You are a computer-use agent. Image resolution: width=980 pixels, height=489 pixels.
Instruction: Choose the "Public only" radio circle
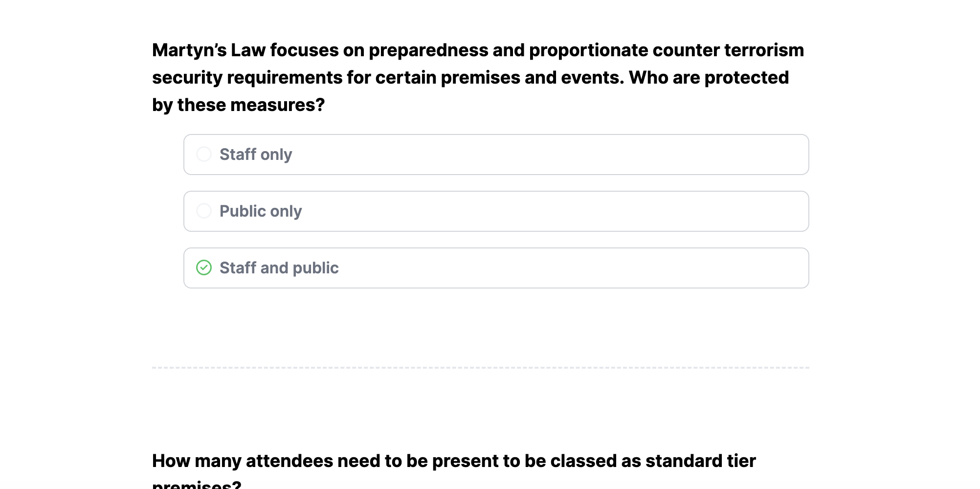click(x=204, y=211)
